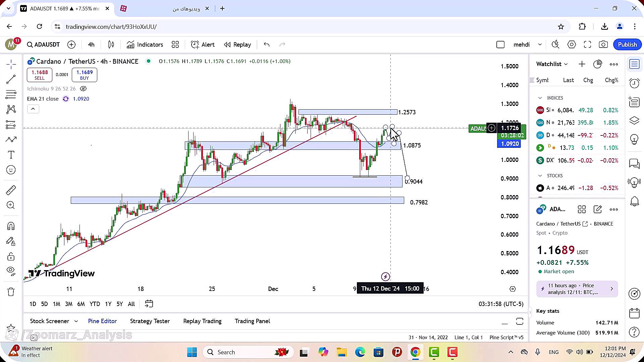Select the All date range
The image size is (644, 362).
point(131,304)
